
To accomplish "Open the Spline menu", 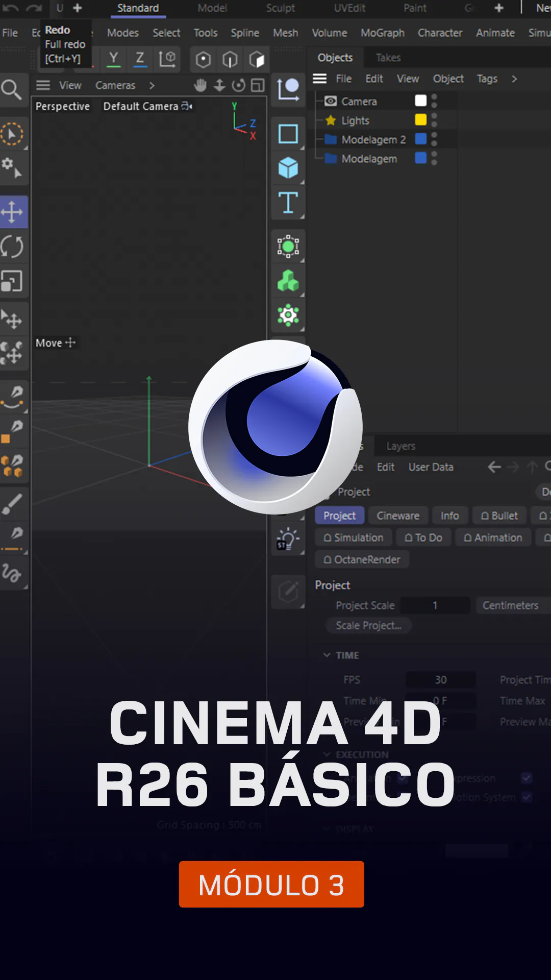I will [245, 33].
